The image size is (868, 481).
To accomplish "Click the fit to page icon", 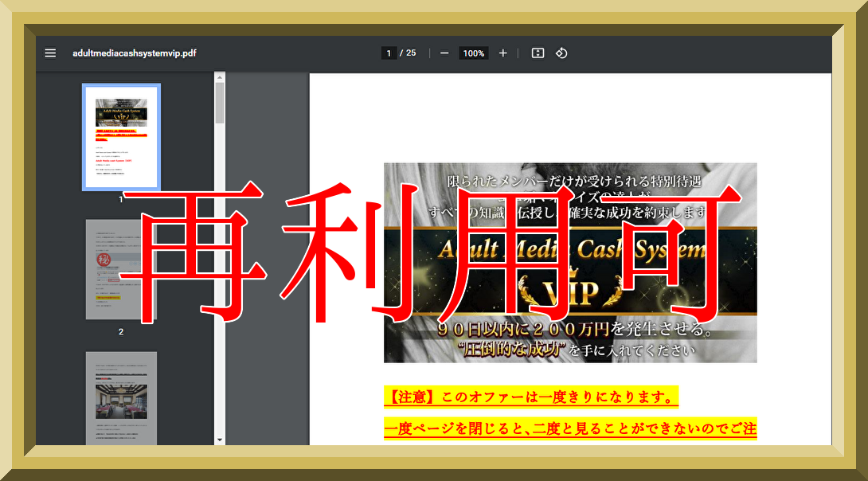I will (x=538, y=53).
